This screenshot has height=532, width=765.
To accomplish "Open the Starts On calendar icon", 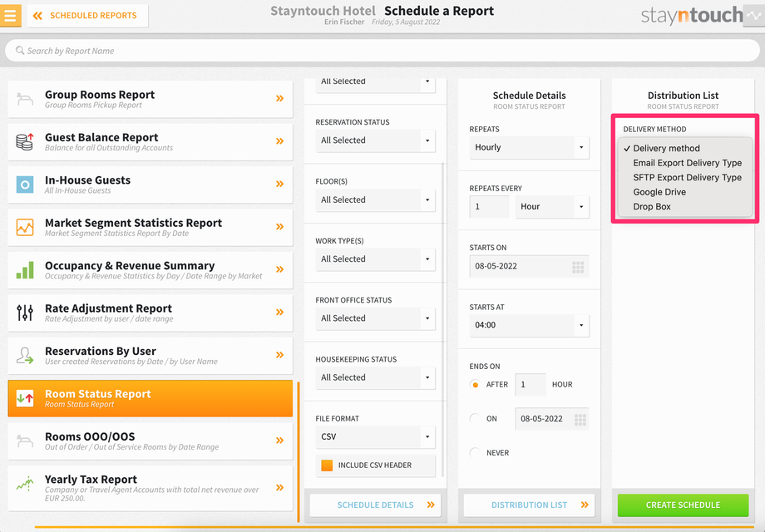I will (578, 267).
